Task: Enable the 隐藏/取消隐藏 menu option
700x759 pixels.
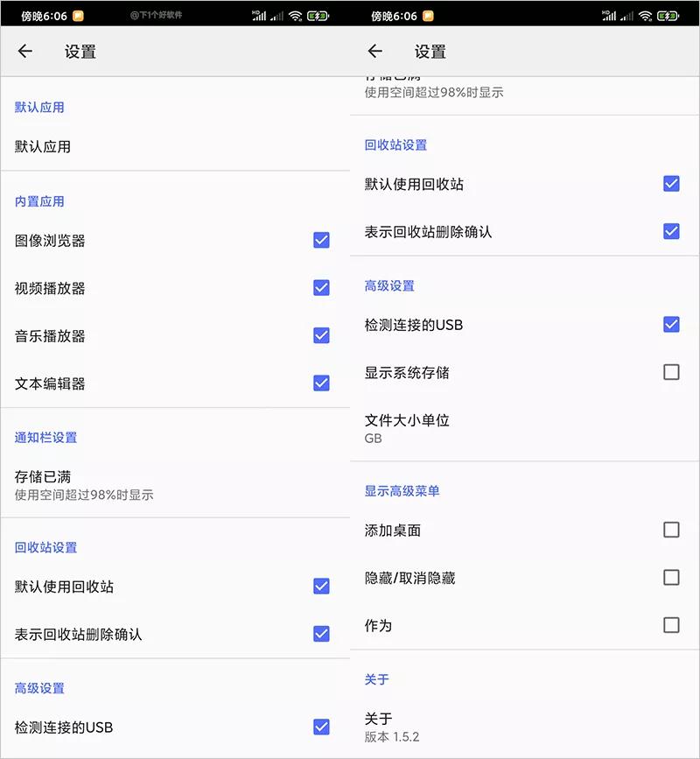Action: click(x=671, y=578)
